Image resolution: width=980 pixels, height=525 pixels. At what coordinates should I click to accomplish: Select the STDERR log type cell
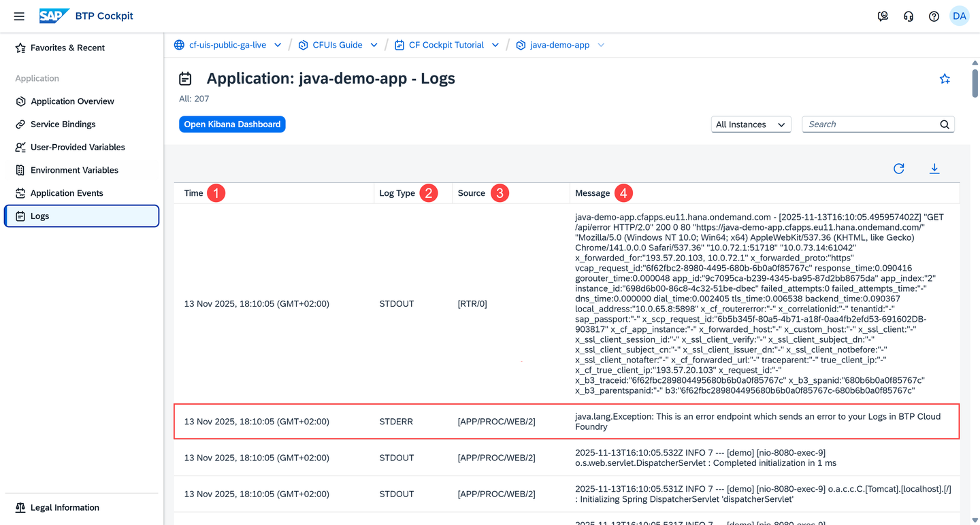tap(396, 422)
